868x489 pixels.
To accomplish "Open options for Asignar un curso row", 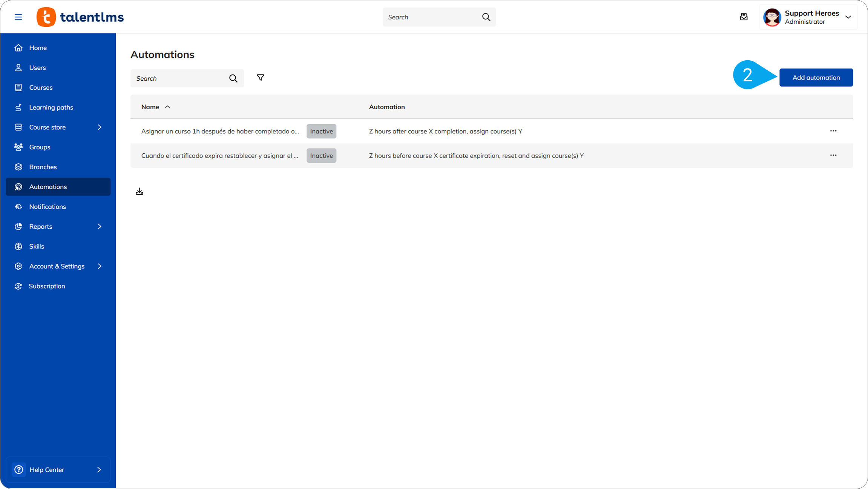I will [x=833, y=131].
